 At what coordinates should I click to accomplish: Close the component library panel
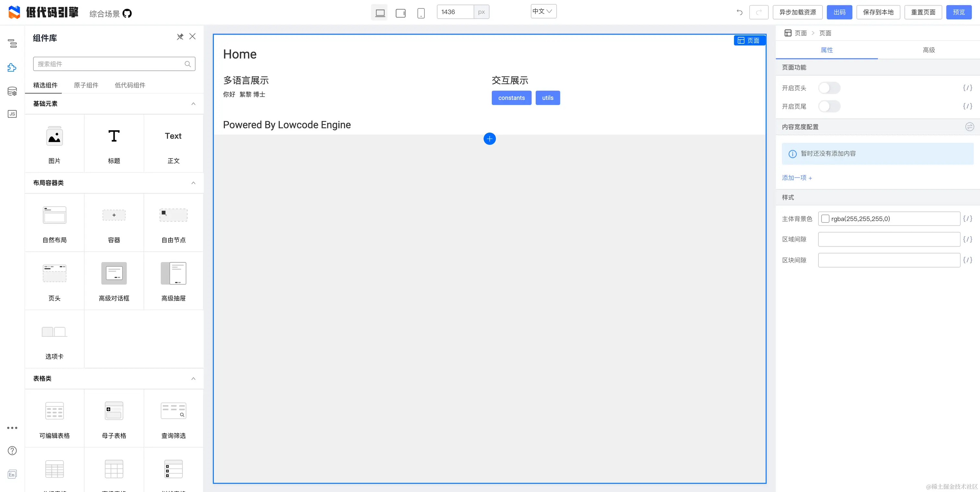192,37
